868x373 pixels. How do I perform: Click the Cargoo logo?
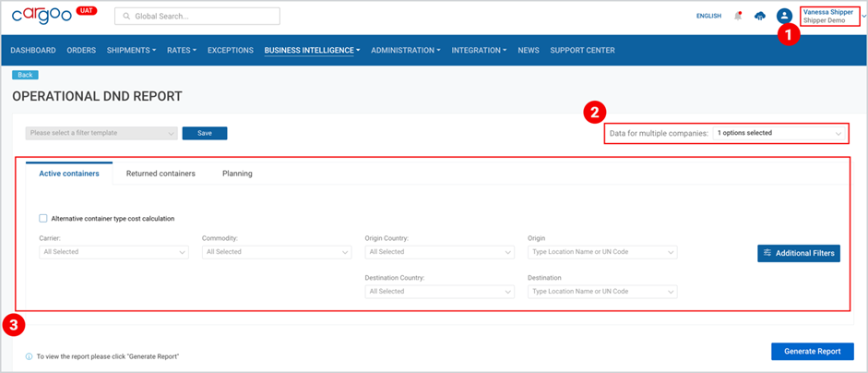coord(42,16)
